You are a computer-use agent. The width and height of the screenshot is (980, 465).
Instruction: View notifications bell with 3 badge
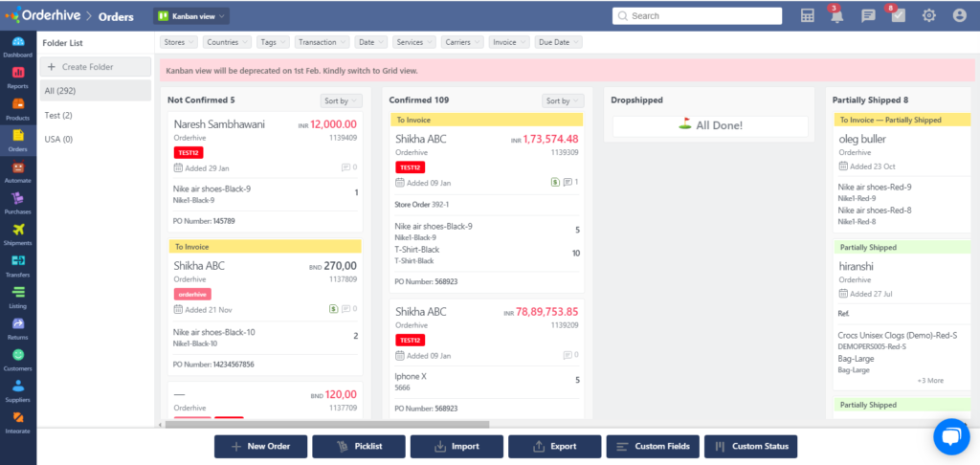click(836, 16)
